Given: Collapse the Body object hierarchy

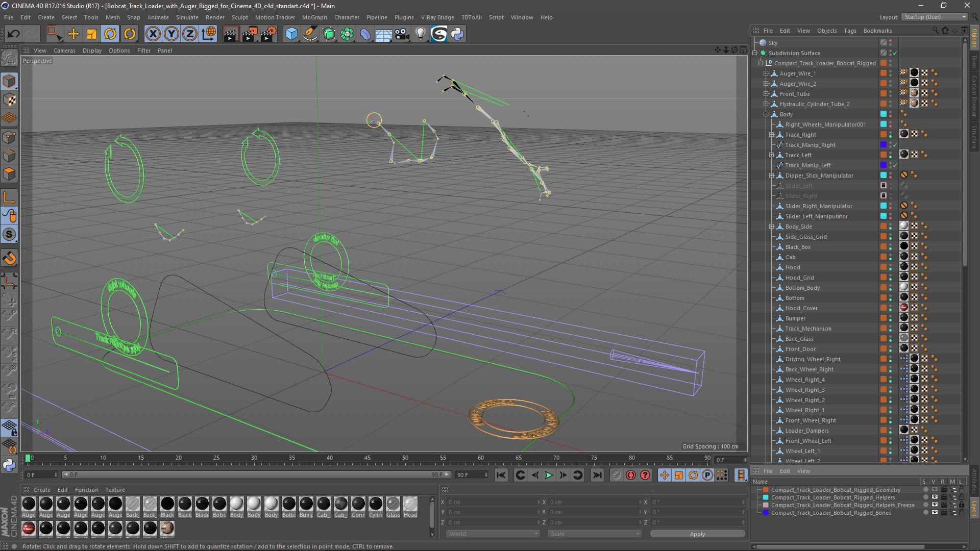Looking at the screenshot, I should [766, 114].
